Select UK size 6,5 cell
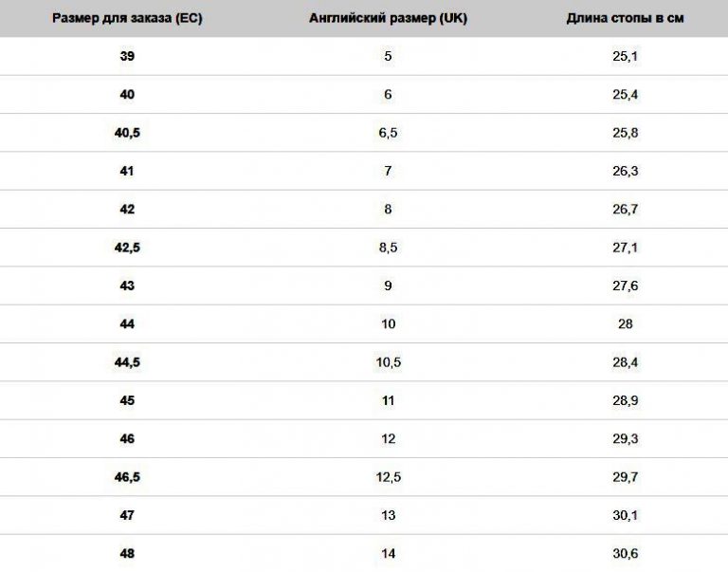Image resolution: width=728 pixels, height=572 pixels. point(388,133)
